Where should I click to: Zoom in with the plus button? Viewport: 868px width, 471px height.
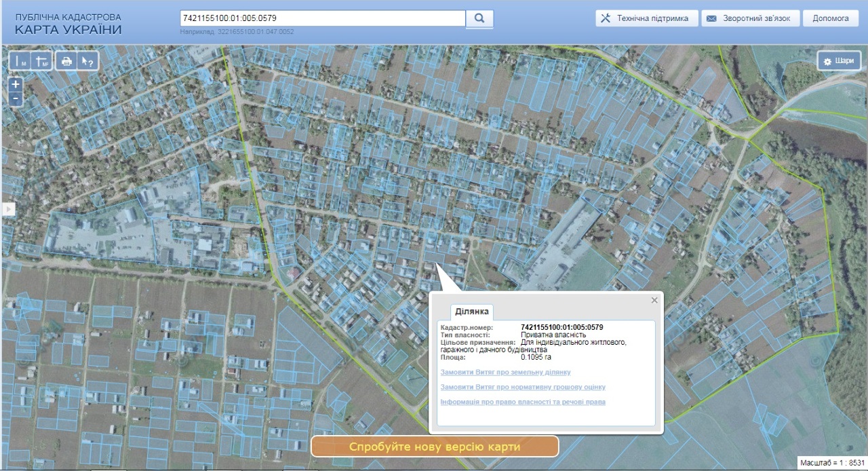pos(16,85)
